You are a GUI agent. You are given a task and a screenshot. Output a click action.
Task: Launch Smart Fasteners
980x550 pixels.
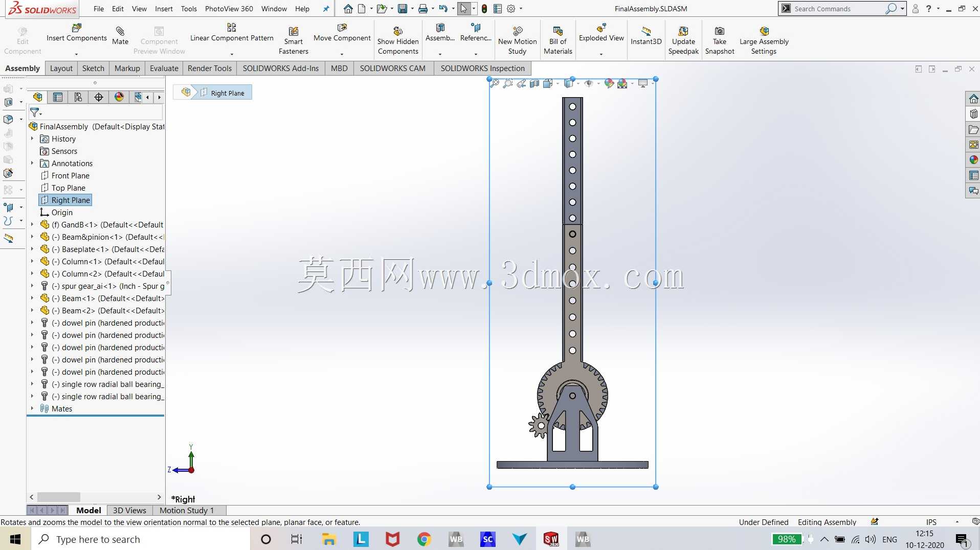tap(293, 40)
